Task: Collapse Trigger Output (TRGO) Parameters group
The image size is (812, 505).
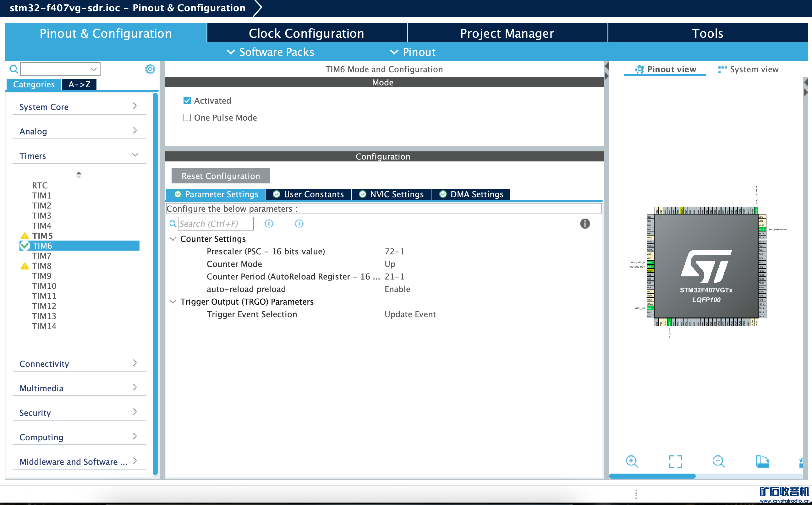Action: [x=173, y=301]
